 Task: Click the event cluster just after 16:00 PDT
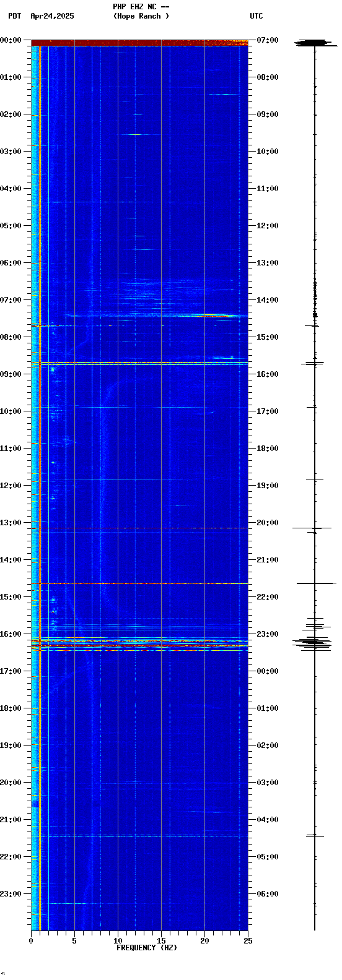(139, 643)
